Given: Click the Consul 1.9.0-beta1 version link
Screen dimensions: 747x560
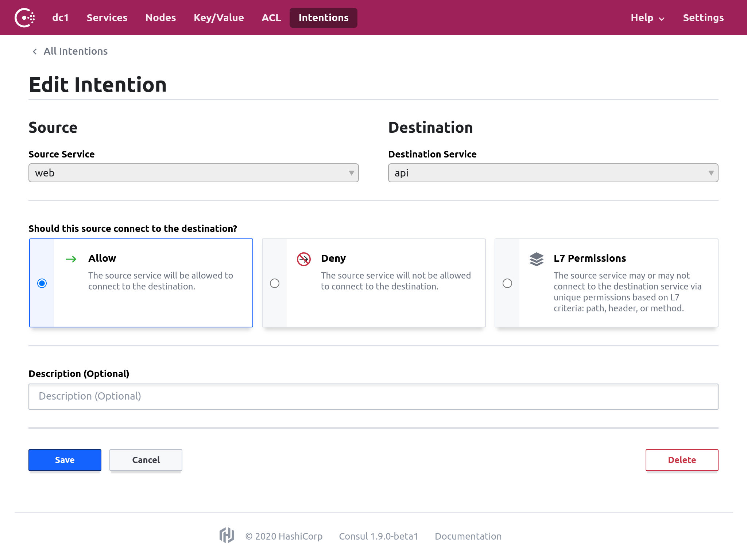Looking at the screenshot, I should coord(379,536).
